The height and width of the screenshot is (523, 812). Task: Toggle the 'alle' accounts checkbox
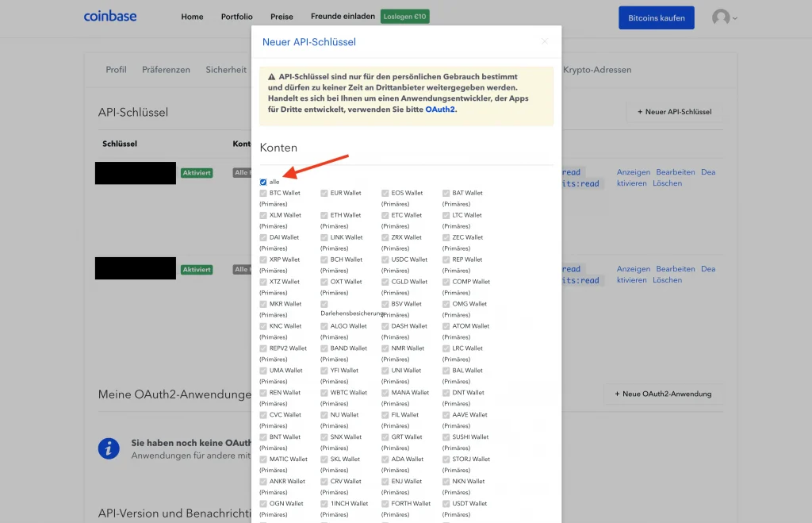(x=263, y=182)
